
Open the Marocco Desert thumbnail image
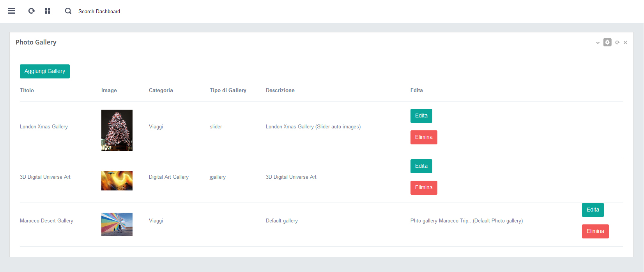click(x=117, y=224)
